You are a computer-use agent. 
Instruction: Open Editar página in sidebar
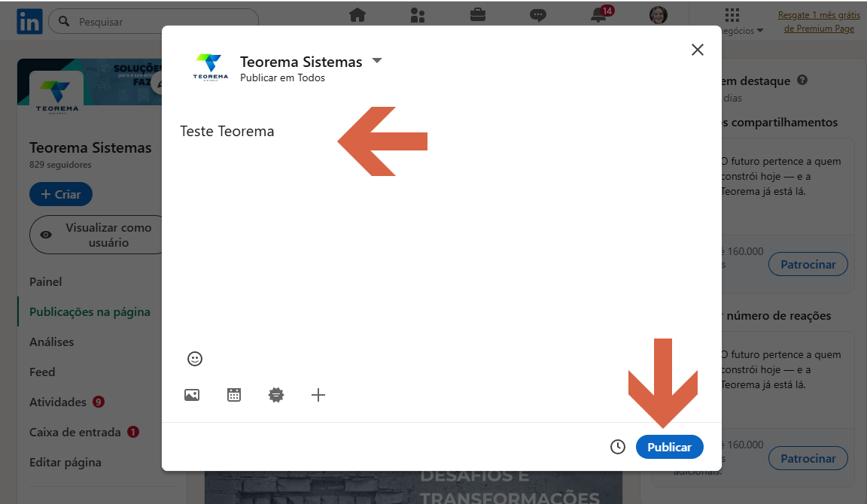(65, 462)
